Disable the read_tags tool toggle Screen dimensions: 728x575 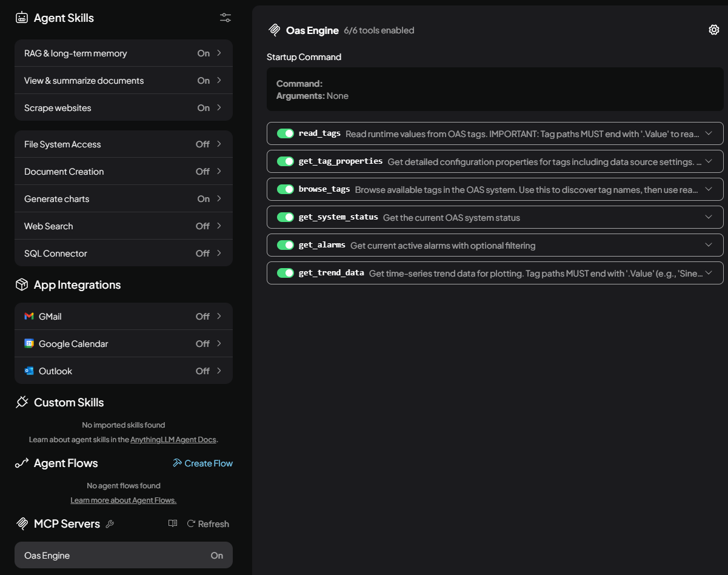[286, 133]
